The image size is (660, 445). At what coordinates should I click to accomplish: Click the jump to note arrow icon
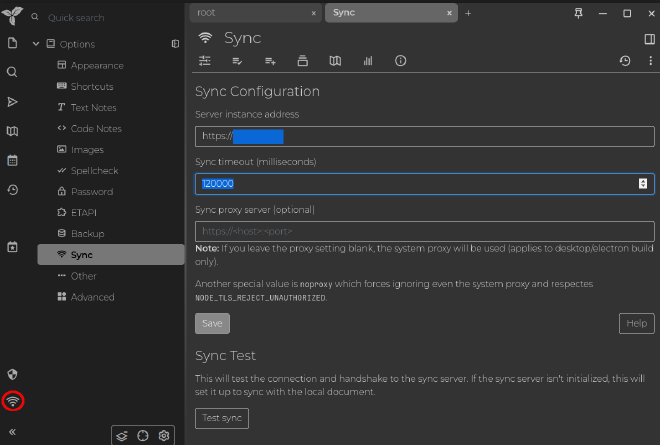tap(13, 102)
